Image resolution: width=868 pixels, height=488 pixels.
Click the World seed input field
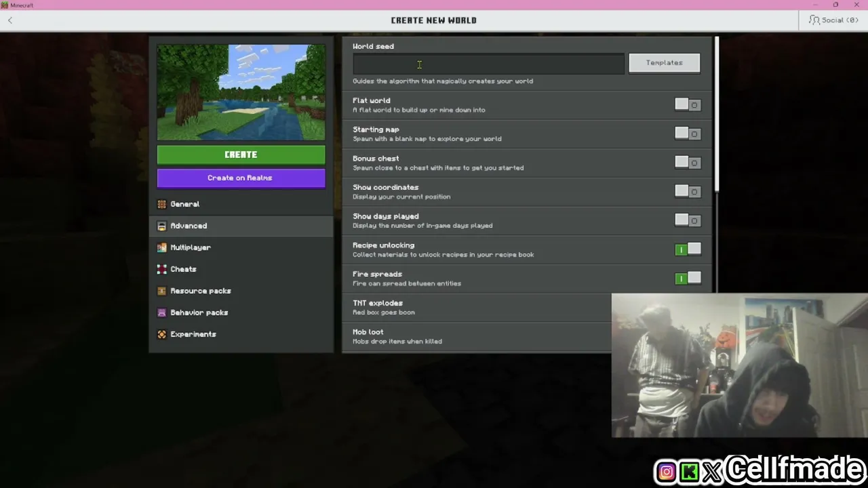488,64
